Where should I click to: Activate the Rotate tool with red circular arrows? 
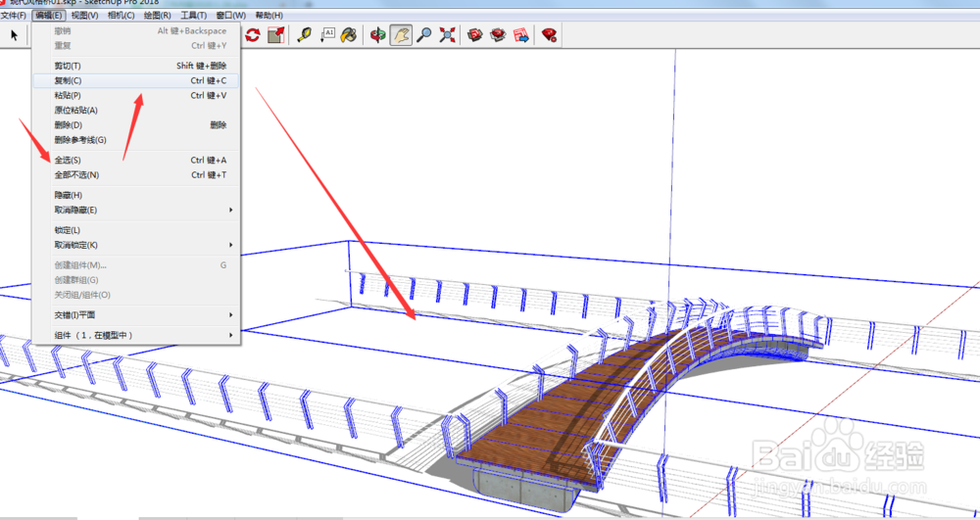[253, 35]
